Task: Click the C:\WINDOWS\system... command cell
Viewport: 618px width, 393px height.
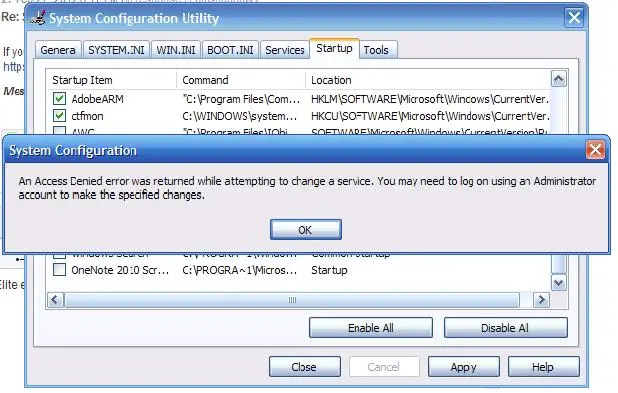Action: (x=240, y=116)
